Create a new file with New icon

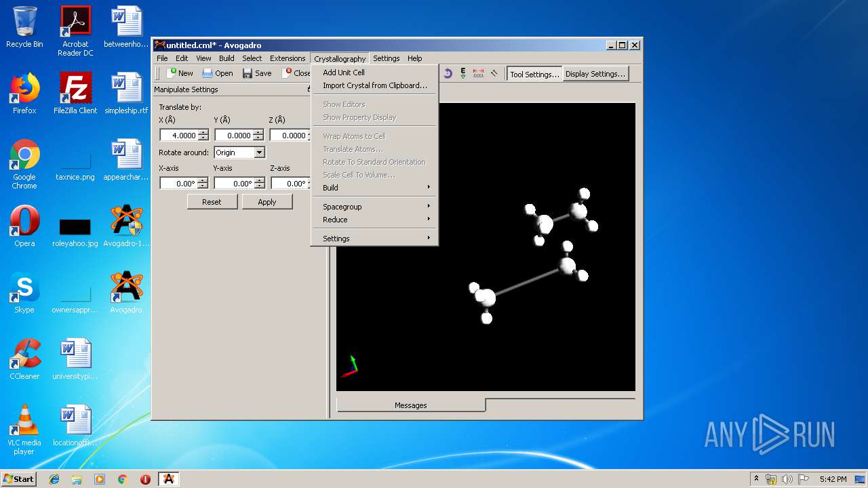click(x=180, y=73)
